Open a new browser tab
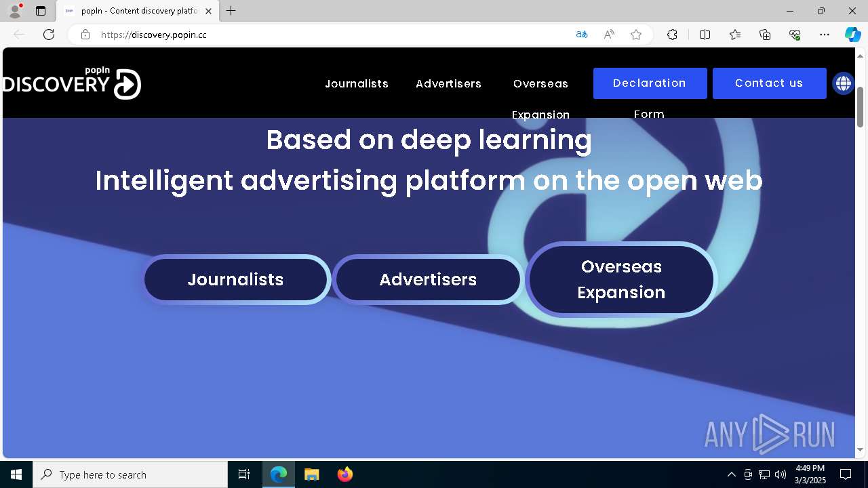Image resolution: width=868 pixels, height=488 pixels. click(x=231, y=11)
